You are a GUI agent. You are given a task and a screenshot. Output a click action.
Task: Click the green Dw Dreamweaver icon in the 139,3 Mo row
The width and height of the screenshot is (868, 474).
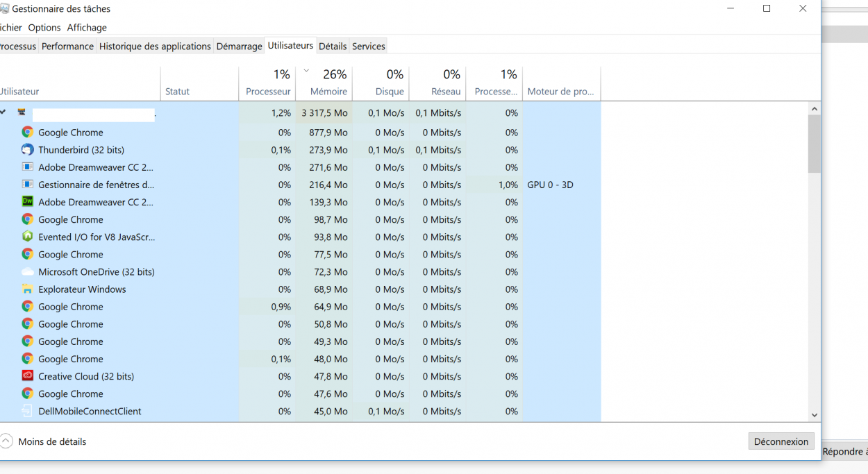click(x=28, y=201)
